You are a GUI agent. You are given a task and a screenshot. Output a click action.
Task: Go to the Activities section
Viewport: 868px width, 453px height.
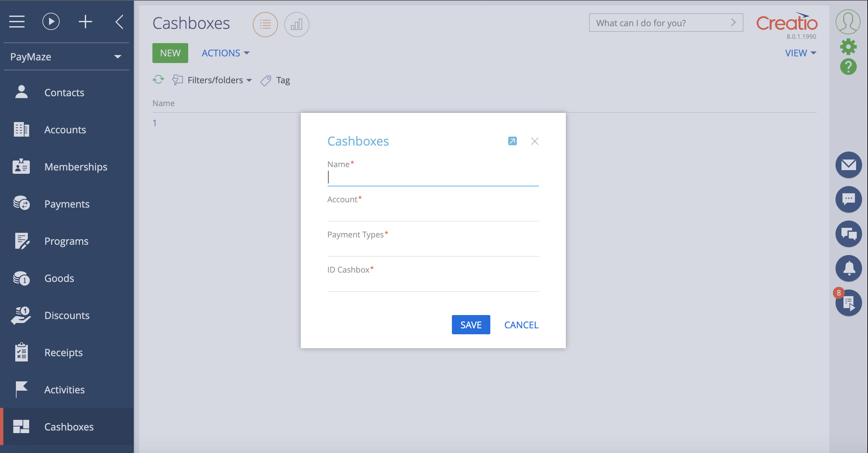point(64,389)
